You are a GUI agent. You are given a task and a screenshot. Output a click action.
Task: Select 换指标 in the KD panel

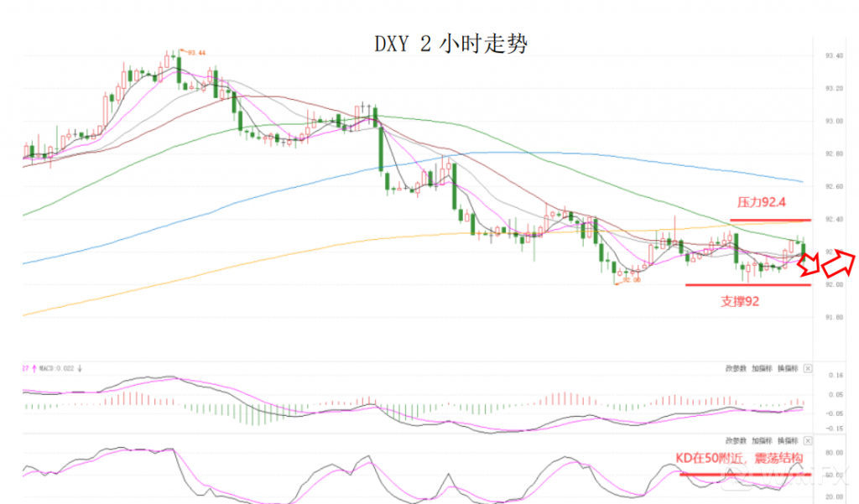[x=787, y=440]
